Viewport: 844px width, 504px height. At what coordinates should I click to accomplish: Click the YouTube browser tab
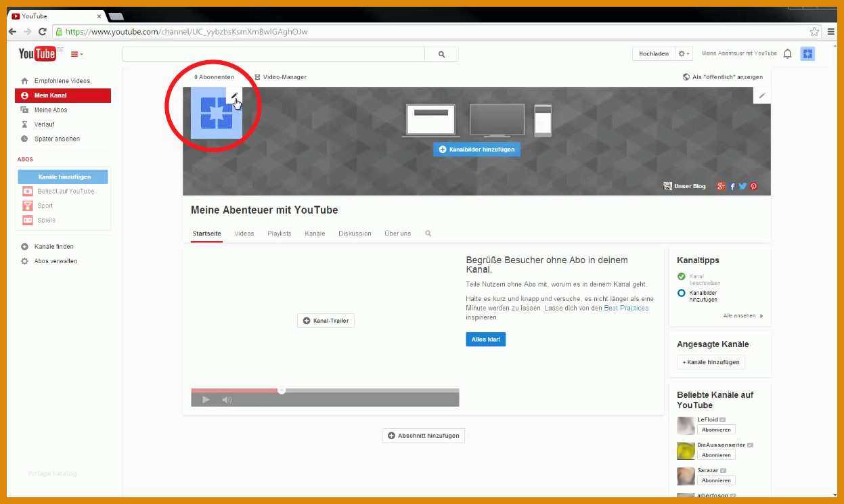click(58, 16)
